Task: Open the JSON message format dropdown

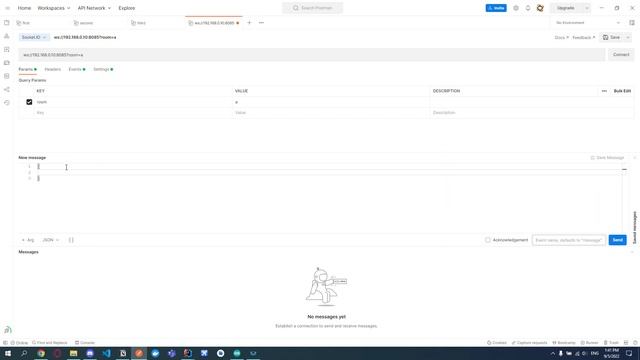Action: coord(51,240)
